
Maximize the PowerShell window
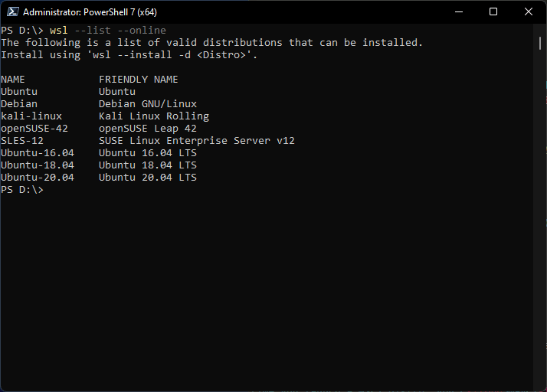(x=493, y=12)
